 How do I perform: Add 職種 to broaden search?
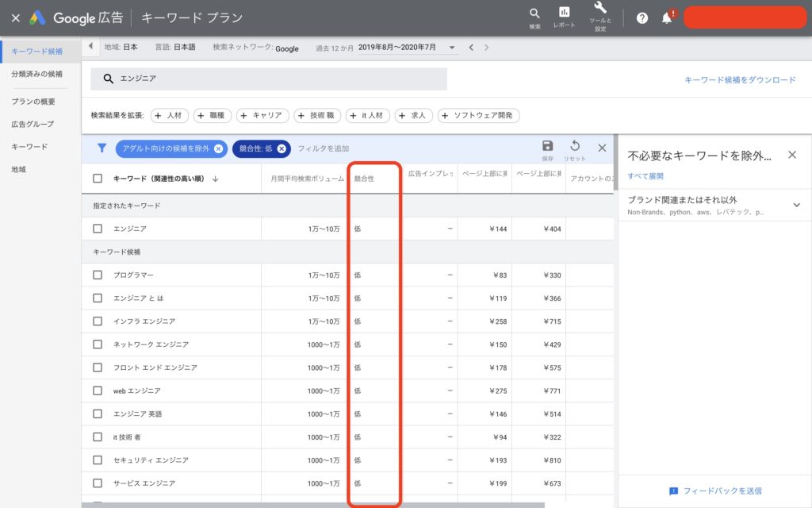tap(213, 116)
